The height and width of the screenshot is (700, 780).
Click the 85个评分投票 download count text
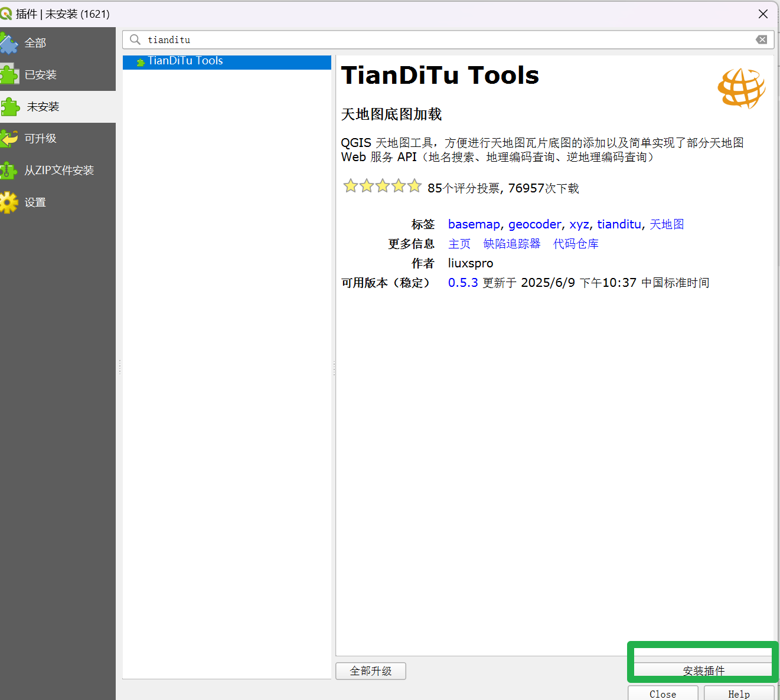pyautogui.click(x=503, y=188)
